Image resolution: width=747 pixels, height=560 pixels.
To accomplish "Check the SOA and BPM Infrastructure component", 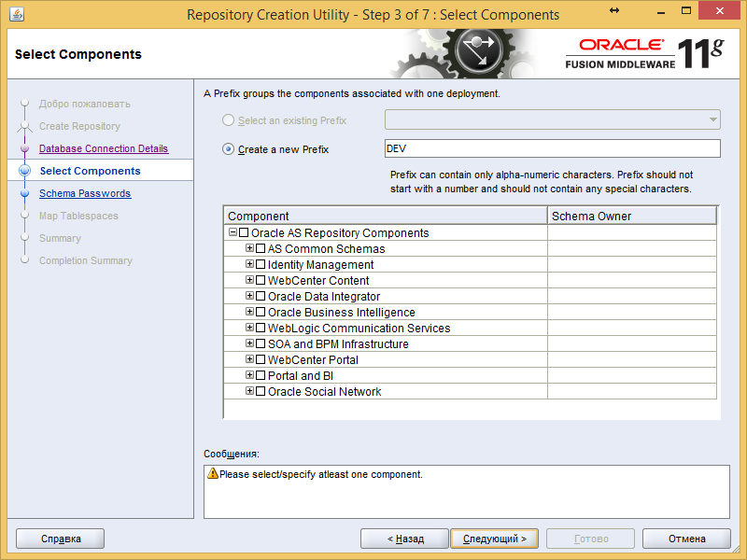I will (261, 343).
